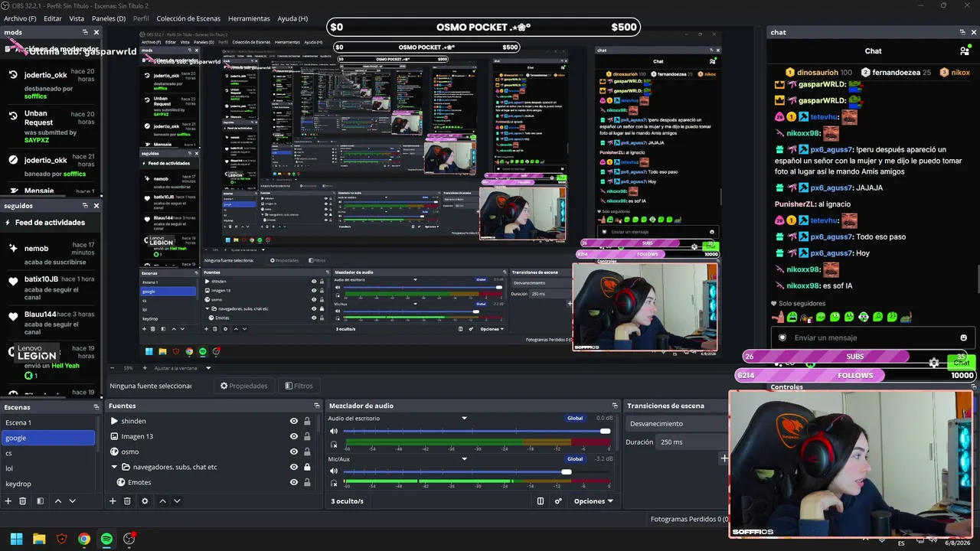Move the selected scene up
Viewport: 980px width, 551px height.
click(x=57, y=501)
